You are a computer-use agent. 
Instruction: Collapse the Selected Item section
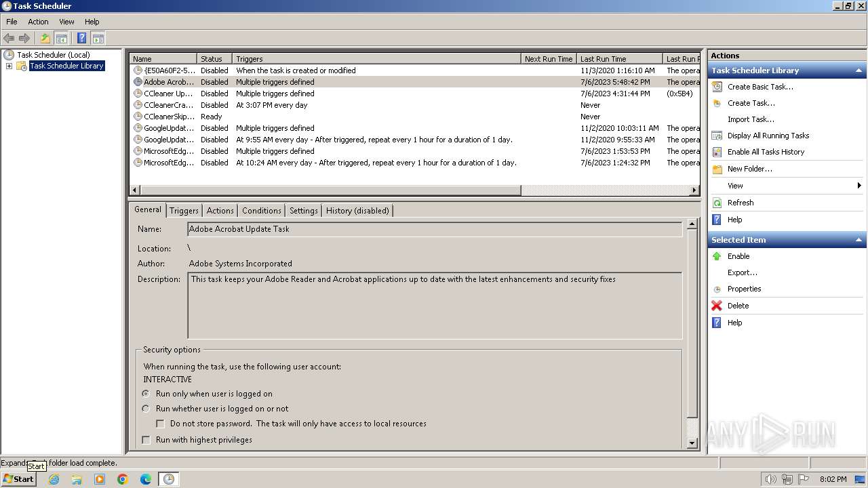tap(859, 240)
